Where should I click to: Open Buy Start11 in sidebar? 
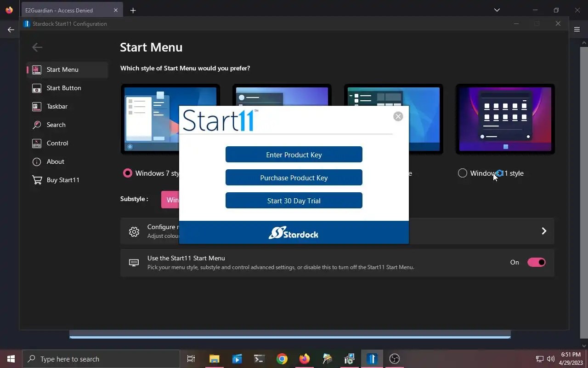(67, 180)
